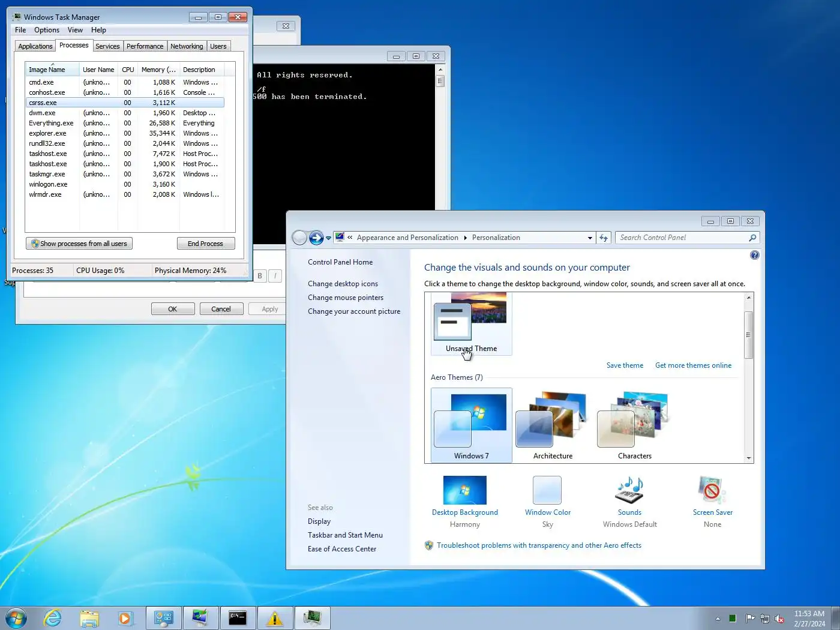Sort processes by Memory column header
Image resolution: width=840 pixels, height=630 pixels.
click(x=158, y=70)
